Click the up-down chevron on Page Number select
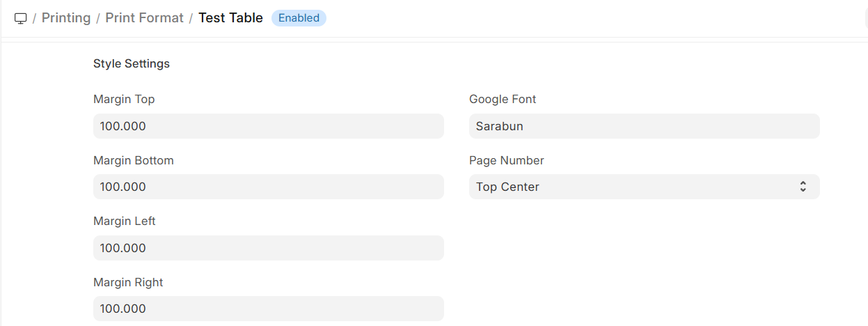Viewport: 868px width, 326px height. click(803, 187)
